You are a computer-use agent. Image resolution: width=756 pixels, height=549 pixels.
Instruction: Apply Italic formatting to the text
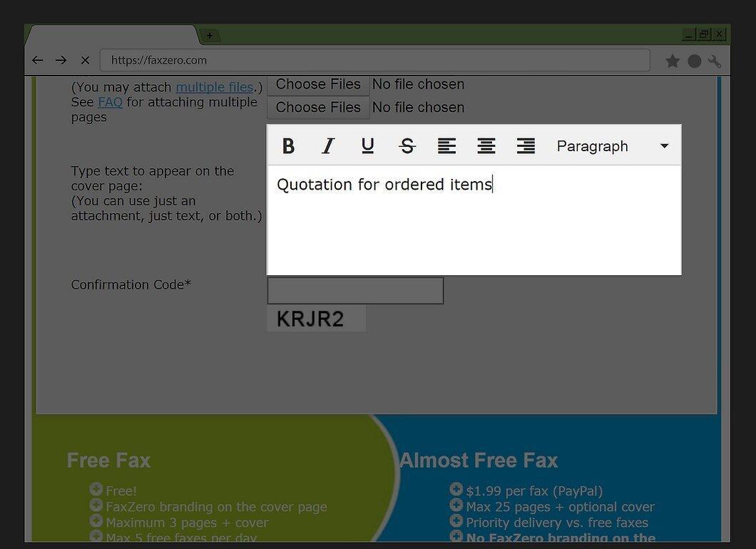328,145
